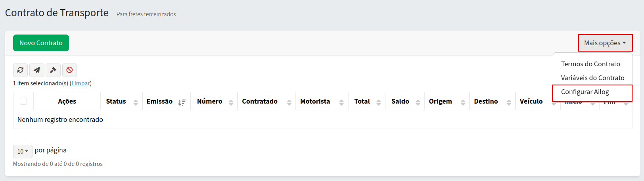Image resolution: width=644 pixels, height=181 pixels.
Task: Click the Limpar selection link
Action: [80, 83]
